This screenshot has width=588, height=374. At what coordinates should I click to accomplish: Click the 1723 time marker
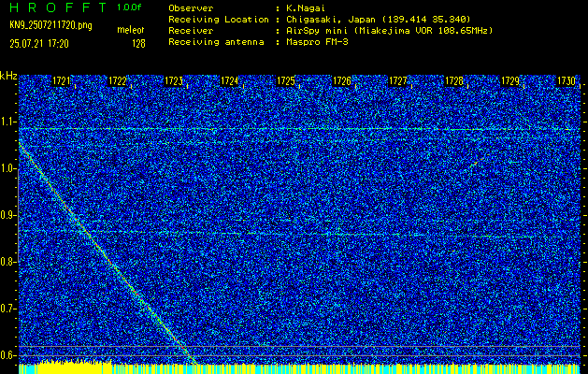[x=174, y=81]
